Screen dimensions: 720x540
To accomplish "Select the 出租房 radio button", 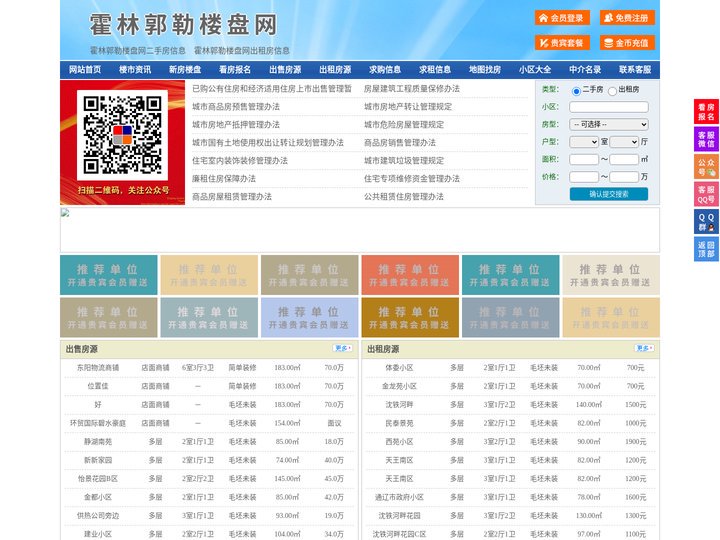I will tap(612, 91).
